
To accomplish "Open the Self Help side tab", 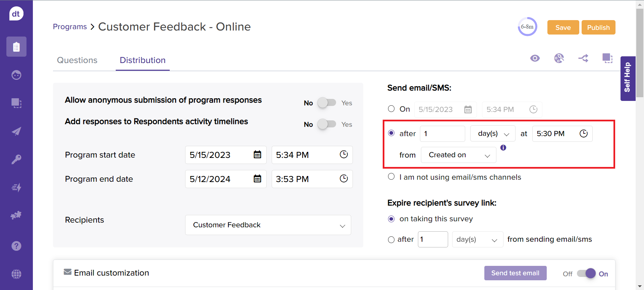I will [628, 78].
